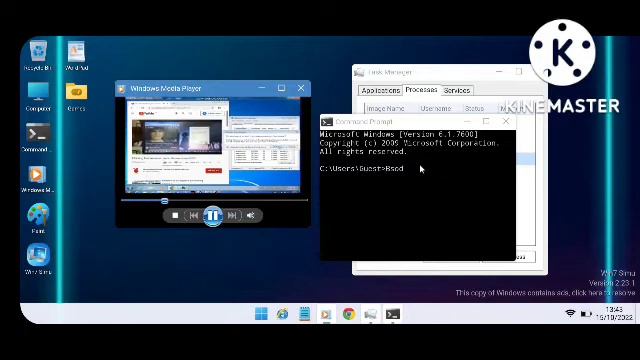The image size is (640, 360).
Task: Mute the Media Player volume
Action: 251,216
